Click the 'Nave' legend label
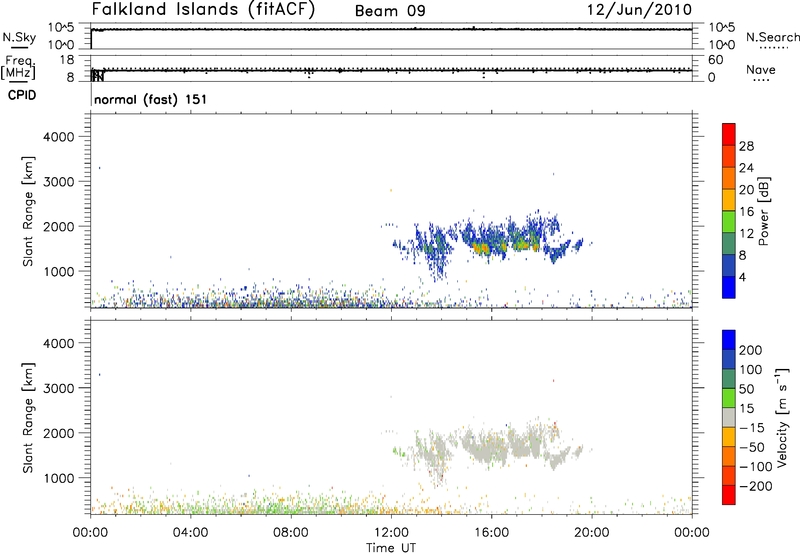This screenshot has height=554, width=800. [x=761, y=70]
